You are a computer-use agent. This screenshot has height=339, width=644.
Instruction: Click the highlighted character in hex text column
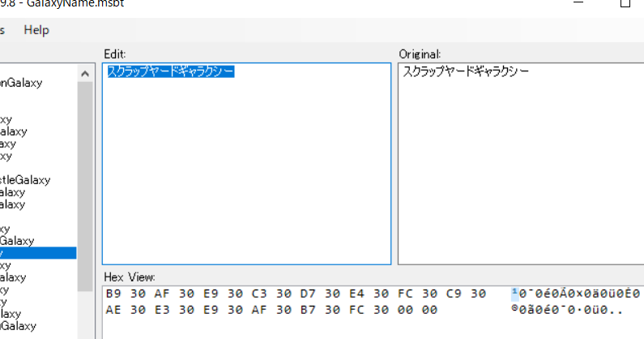515,293
